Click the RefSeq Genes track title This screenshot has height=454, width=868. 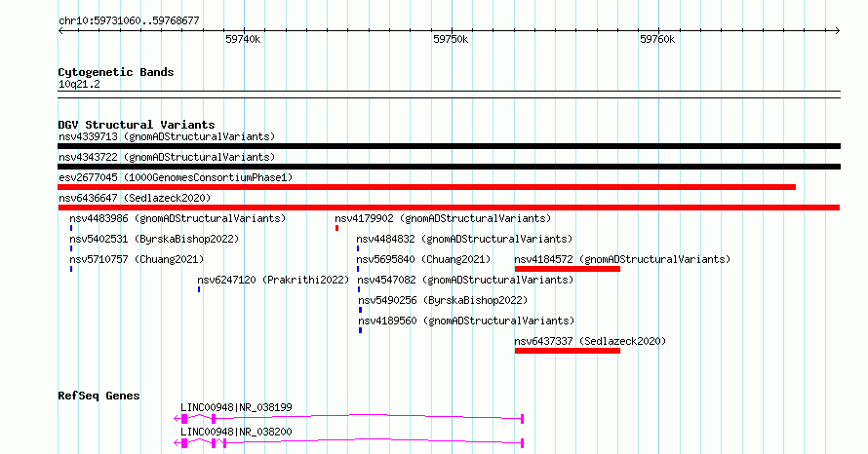click(99, 396)
